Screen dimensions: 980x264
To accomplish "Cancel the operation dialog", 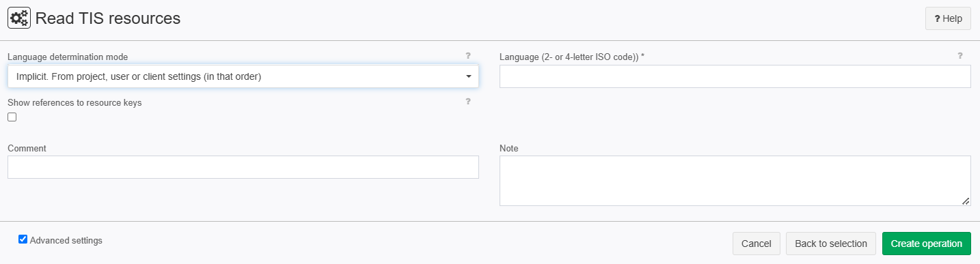I will pos(757,244).
